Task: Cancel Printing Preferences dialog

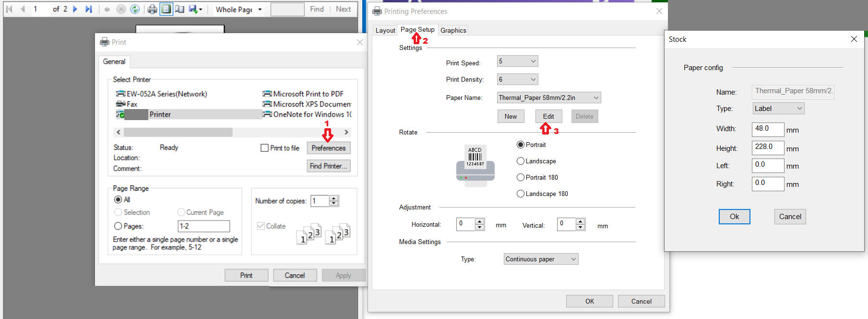Action: coord(642,301)
